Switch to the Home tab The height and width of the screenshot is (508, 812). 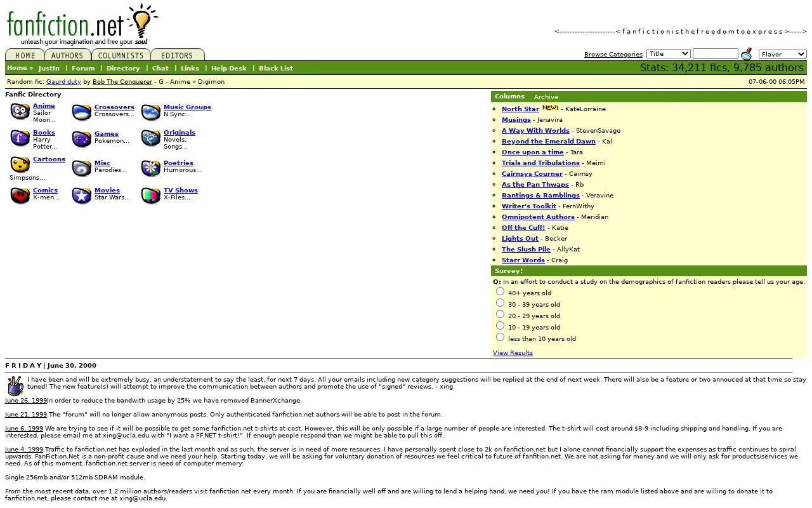25,55
